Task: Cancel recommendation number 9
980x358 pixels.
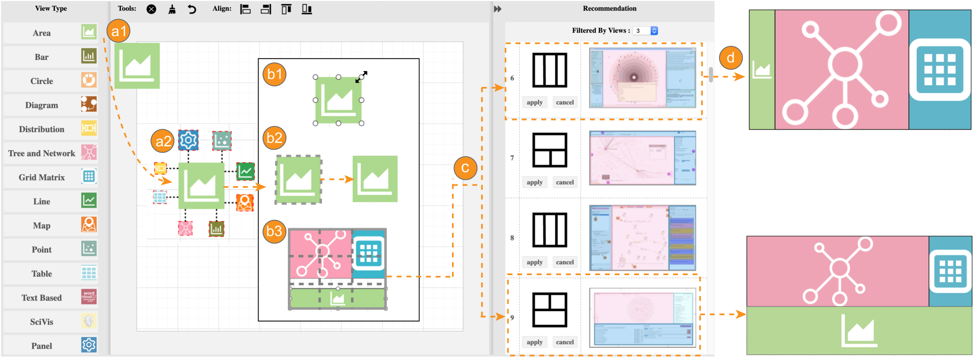Action: pos(565,342)
